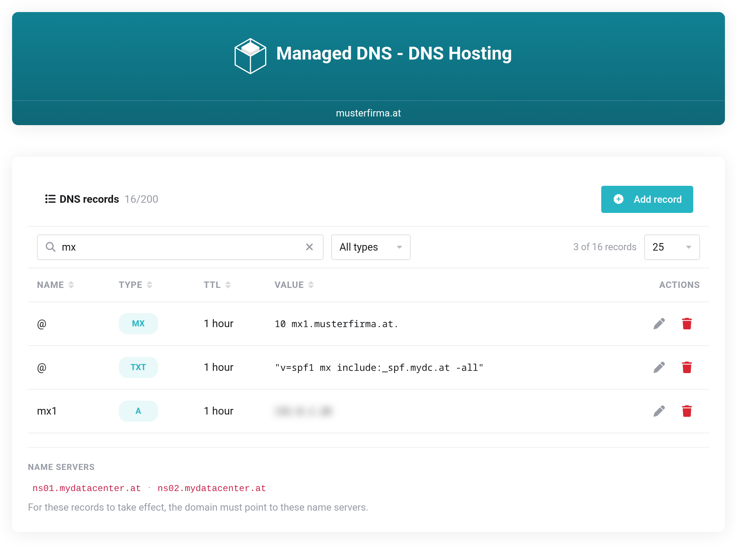Click ns02.mydatacenter.at name server

(212, 488)
